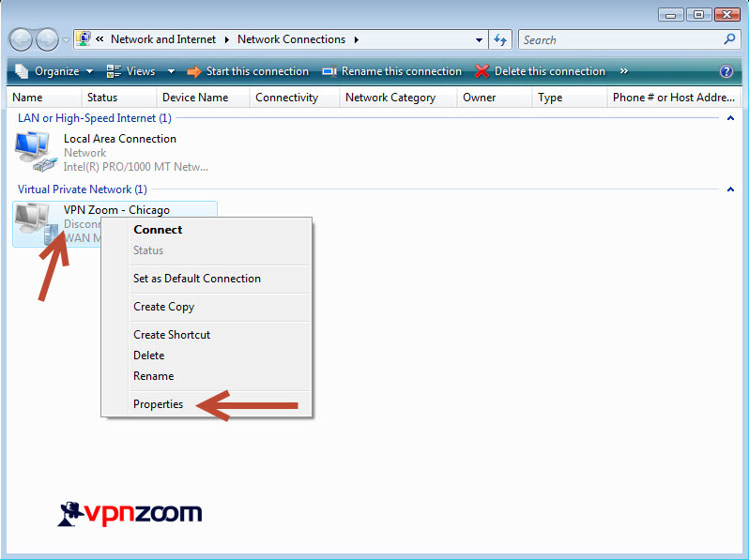Click Rename this connection
Screen dimensions: 749x560
[391, 71]
